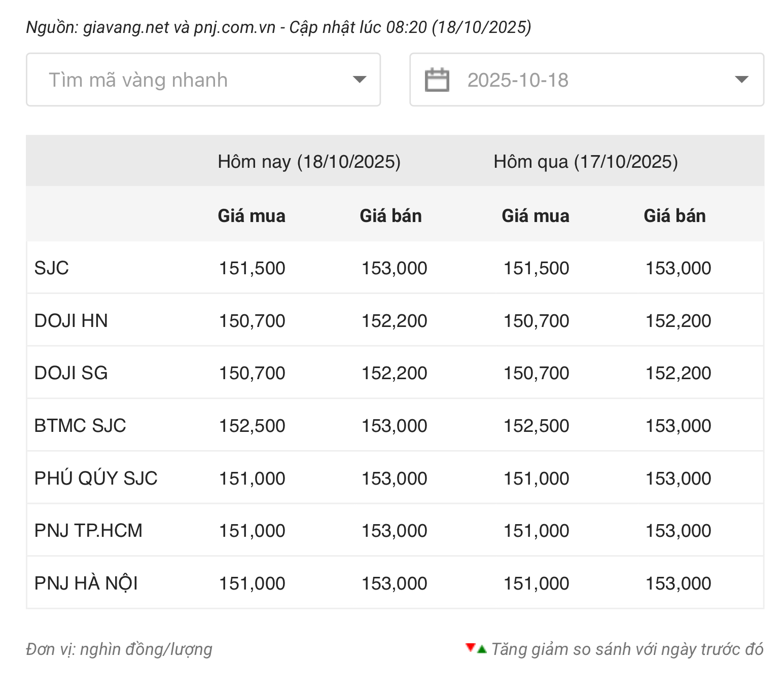
Task: Click today's 'Giá mua' column heading
Action: 251,216
